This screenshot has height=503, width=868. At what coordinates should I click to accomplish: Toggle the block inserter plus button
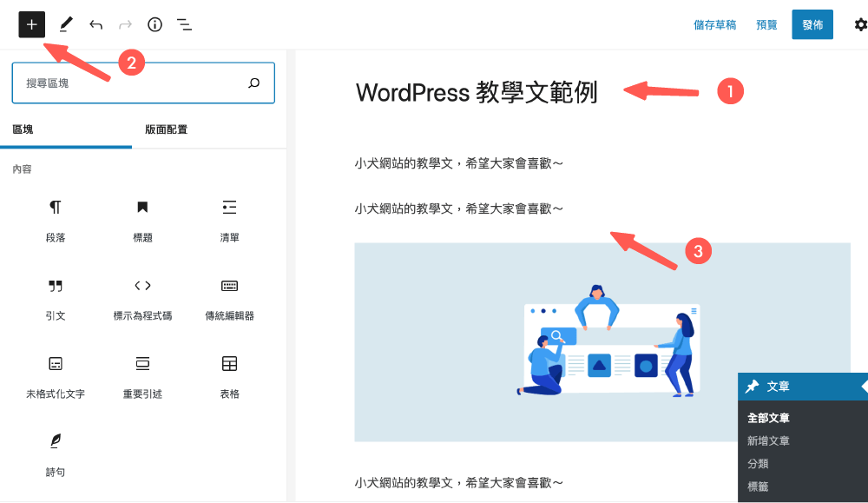(x=31, y=24)
